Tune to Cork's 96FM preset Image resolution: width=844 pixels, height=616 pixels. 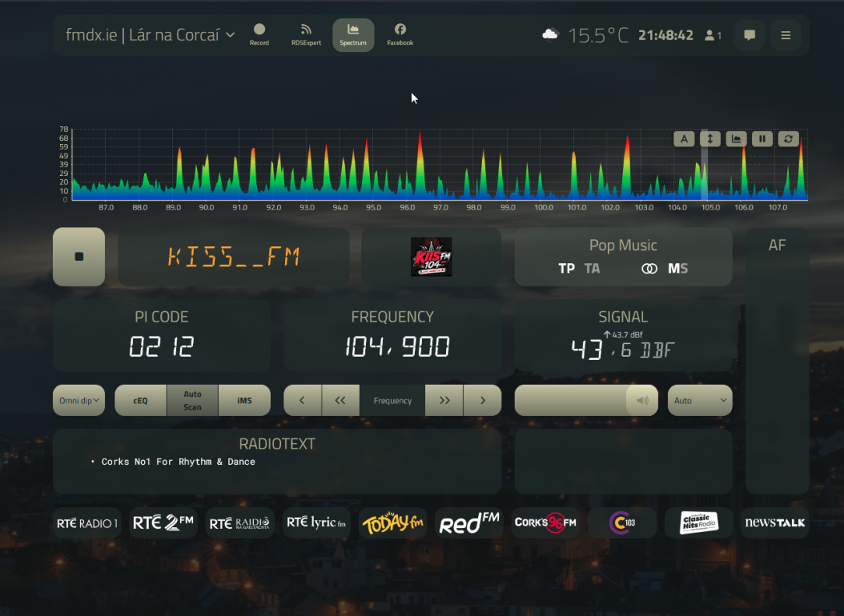click(x=545, y=523)
